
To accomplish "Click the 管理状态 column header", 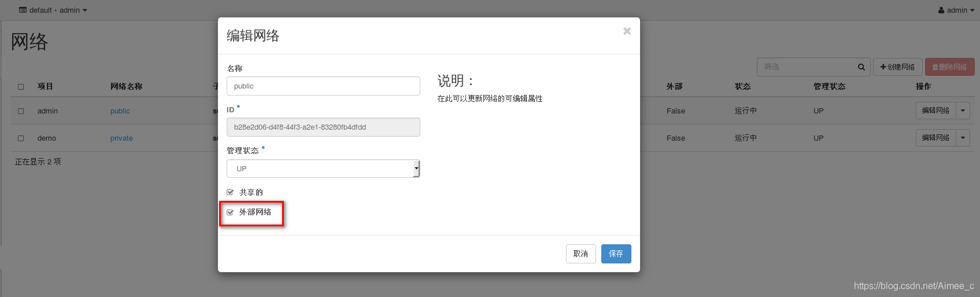I will coord(829,86).
